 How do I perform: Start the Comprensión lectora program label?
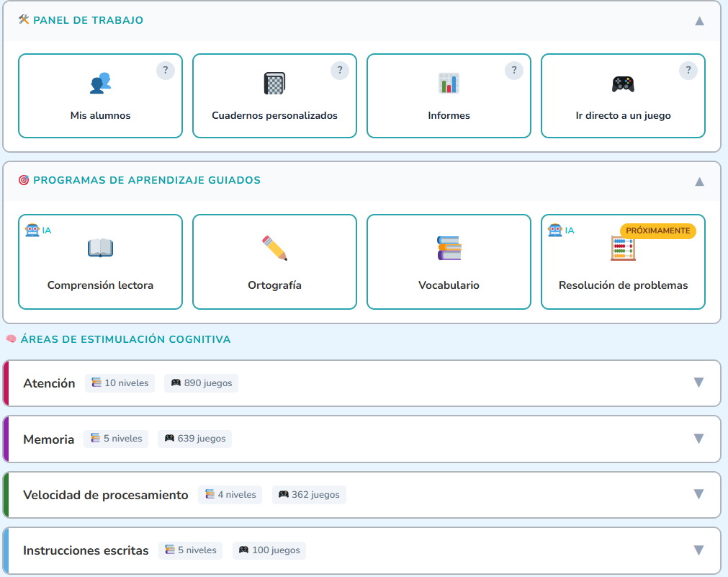100,285
